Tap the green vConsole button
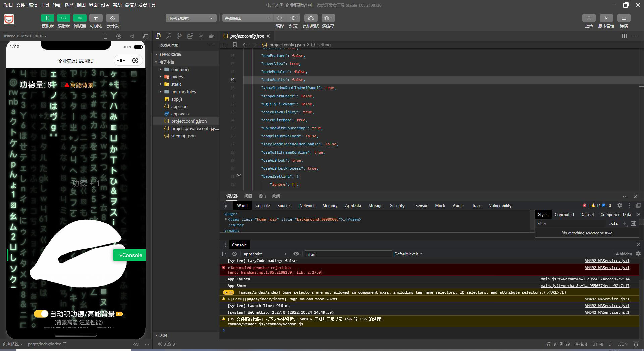644x351 pixels. [x=130, y=255]
